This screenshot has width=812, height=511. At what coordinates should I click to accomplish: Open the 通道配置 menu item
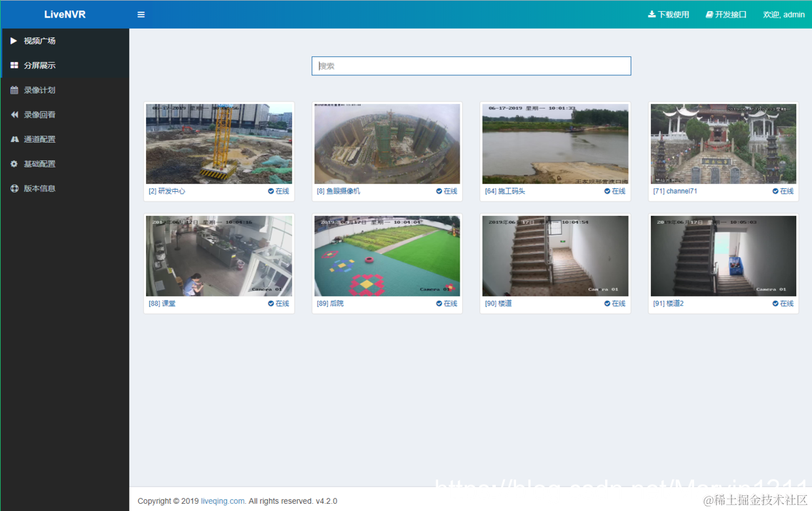[65, 139]
